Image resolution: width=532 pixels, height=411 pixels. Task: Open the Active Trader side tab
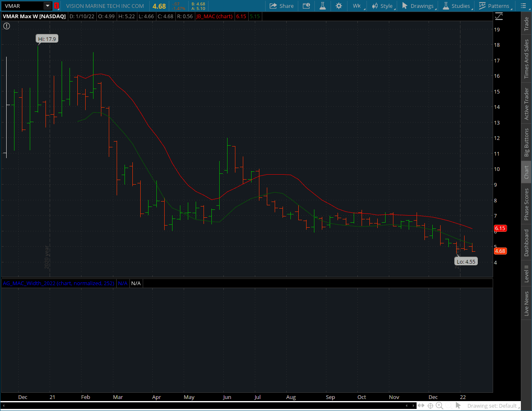click(526, 104)
